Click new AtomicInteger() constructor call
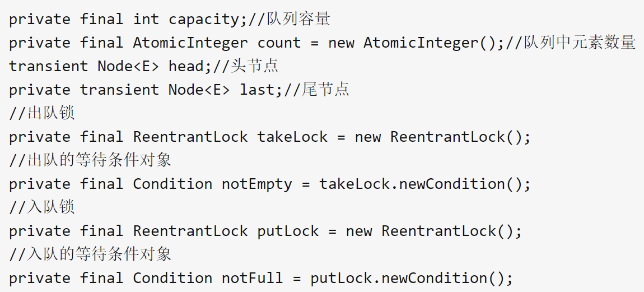The width and height of the screenshot is (644, 292). point(413,43)
